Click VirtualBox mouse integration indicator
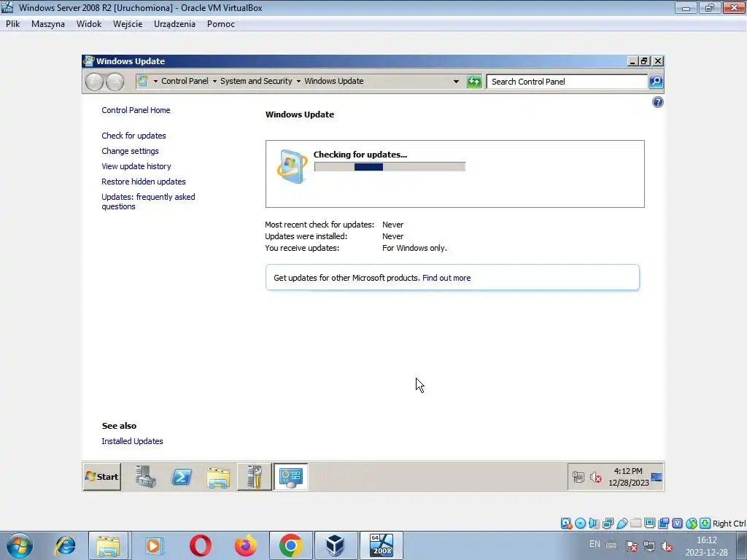The height and width of the screenshot is (560, 747). (x=692, y=524)
